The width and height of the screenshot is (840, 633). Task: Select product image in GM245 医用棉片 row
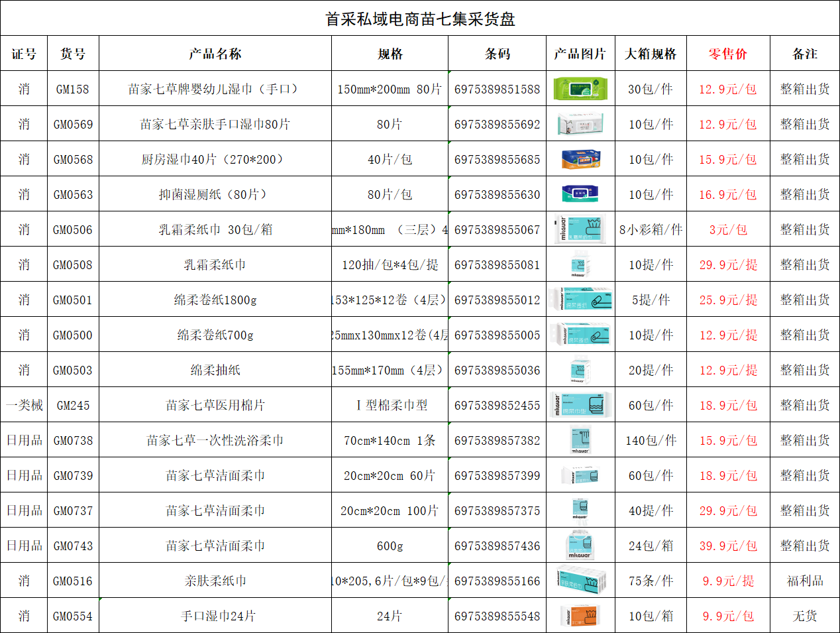point(580,405)
